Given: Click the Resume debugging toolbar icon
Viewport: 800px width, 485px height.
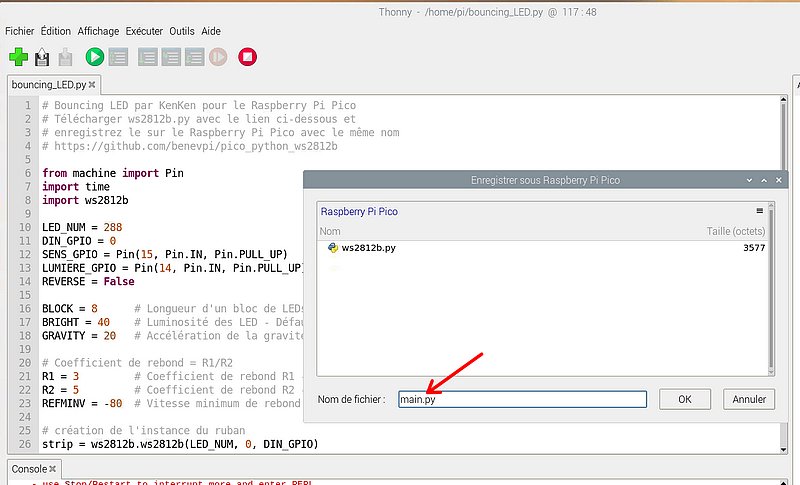Looking at the screenshot, I should (218, 57).
